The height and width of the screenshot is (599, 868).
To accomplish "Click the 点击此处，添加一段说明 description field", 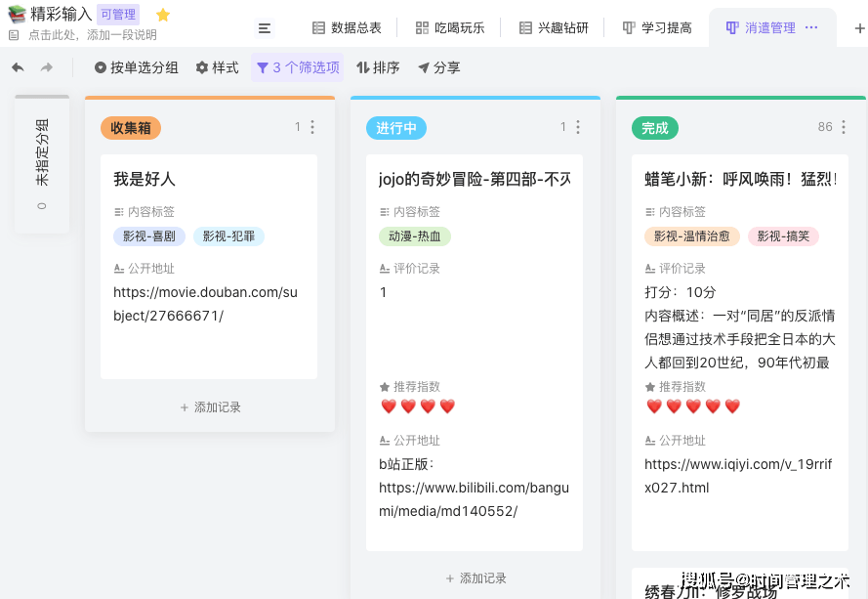I will coord(93,35).
